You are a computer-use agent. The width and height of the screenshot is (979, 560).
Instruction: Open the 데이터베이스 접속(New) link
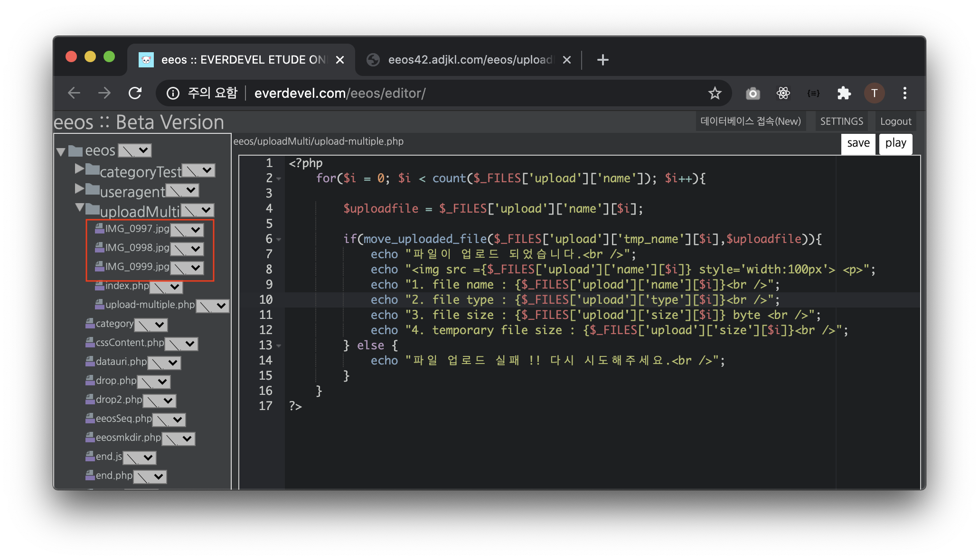click(x=751, y=121)
